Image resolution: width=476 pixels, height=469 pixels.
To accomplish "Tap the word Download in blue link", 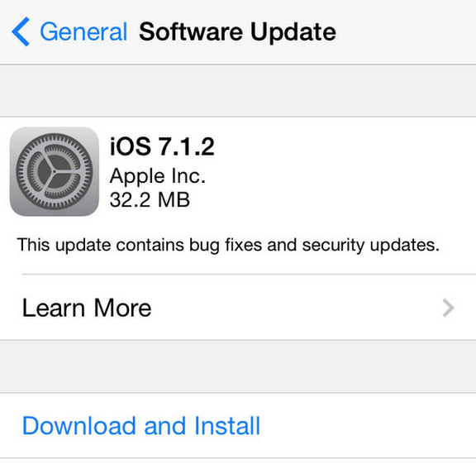I will (79, 425).
